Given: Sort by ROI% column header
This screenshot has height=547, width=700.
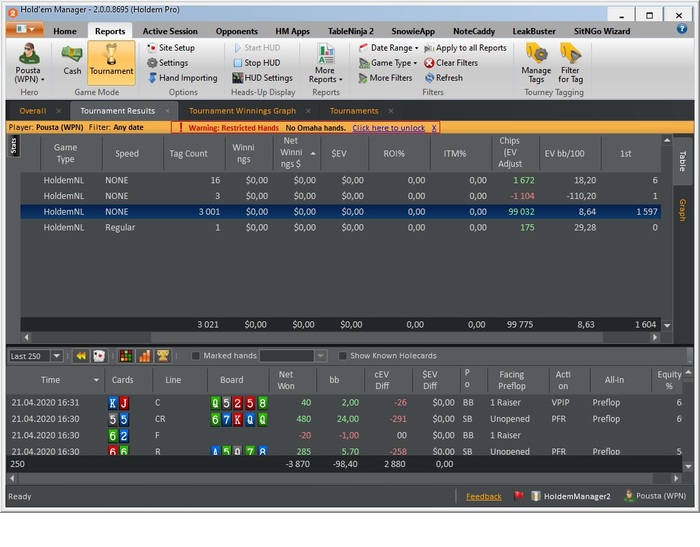Looking at the screenshot, I should 399,153.
